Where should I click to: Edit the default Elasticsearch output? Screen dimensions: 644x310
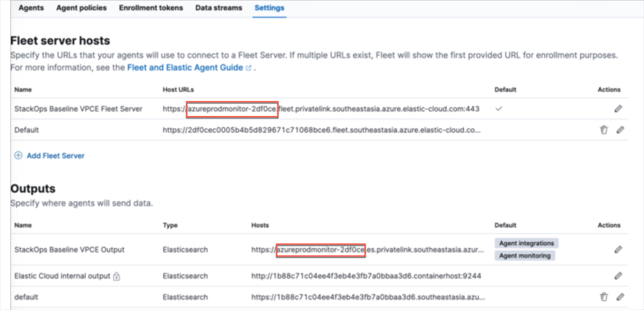coord(620,297)
